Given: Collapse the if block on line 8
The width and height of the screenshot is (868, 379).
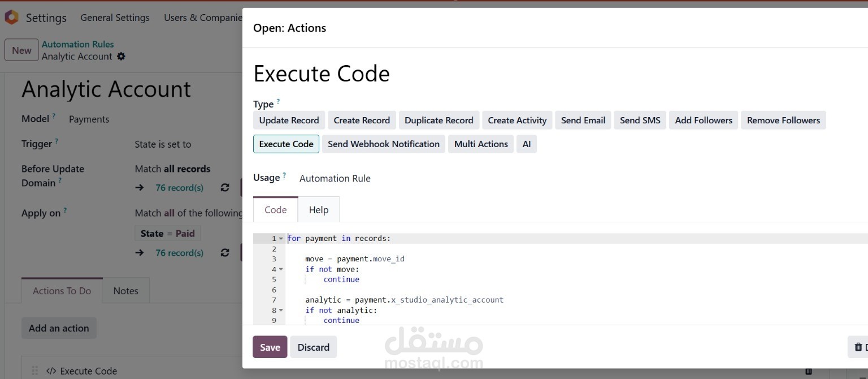Looking at the screenshot, I should tap(281, 310).
